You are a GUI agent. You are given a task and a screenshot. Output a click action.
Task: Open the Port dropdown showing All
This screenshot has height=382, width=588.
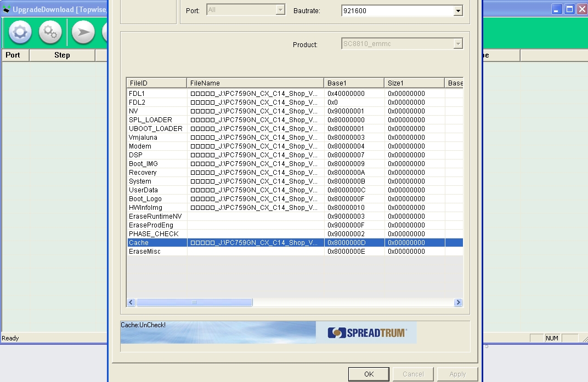[280, 10]
